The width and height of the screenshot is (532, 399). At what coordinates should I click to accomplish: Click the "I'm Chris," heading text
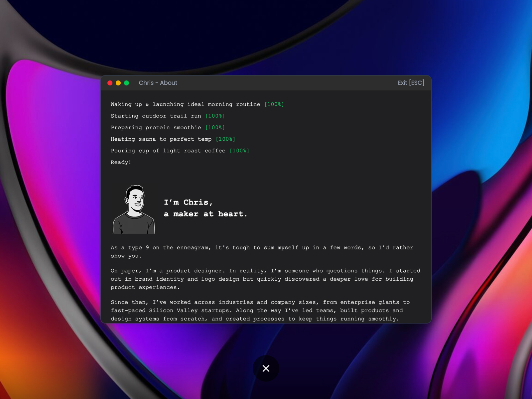coord(188,202)
